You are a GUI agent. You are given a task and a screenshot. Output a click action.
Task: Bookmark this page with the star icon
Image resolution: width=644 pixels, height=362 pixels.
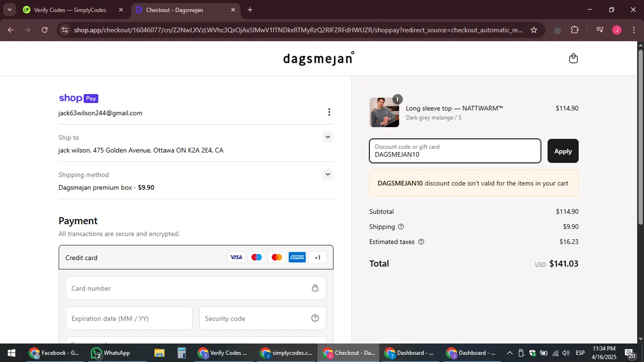click(534, 30)
